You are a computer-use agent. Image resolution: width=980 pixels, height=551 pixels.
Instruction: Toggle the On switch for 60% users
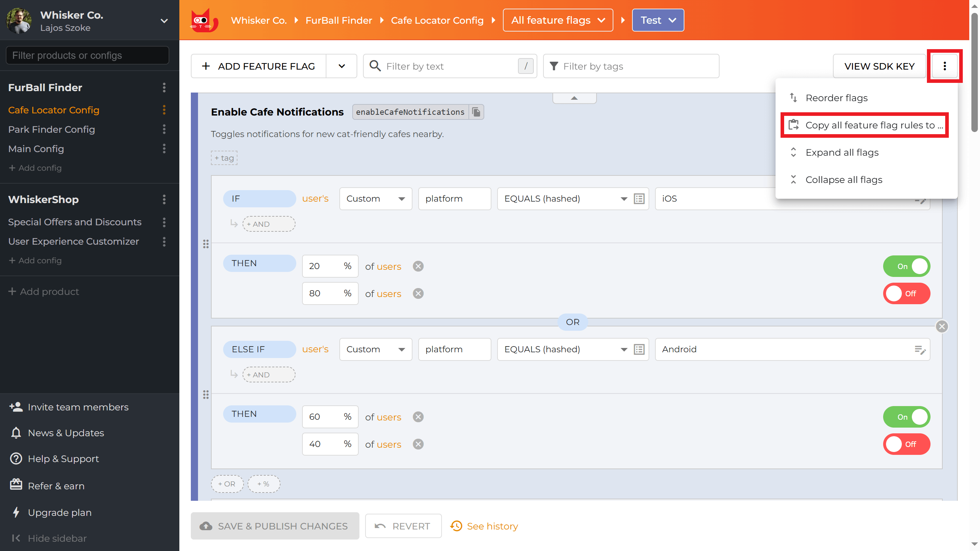(906, 417)
